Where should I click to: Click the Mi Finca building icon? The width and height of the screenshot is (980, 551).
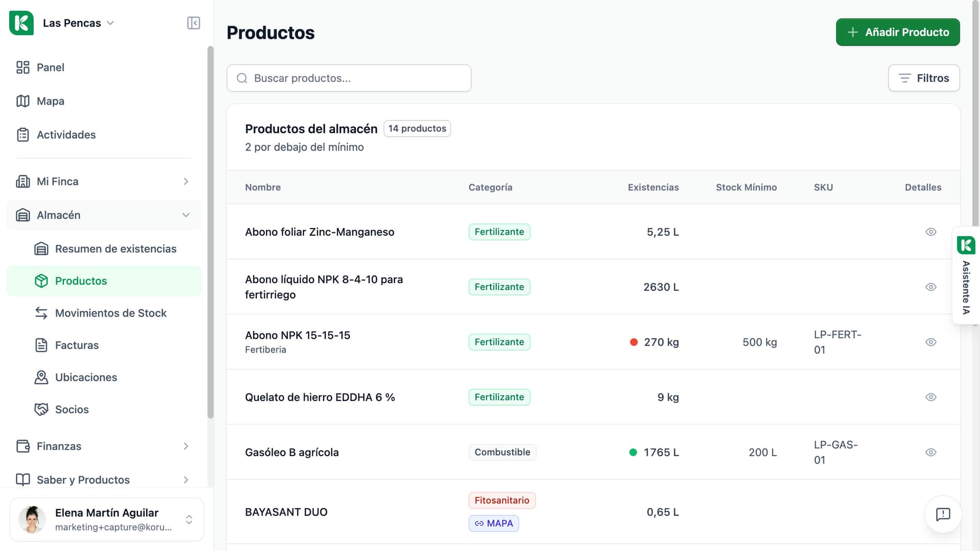(23, 182)
